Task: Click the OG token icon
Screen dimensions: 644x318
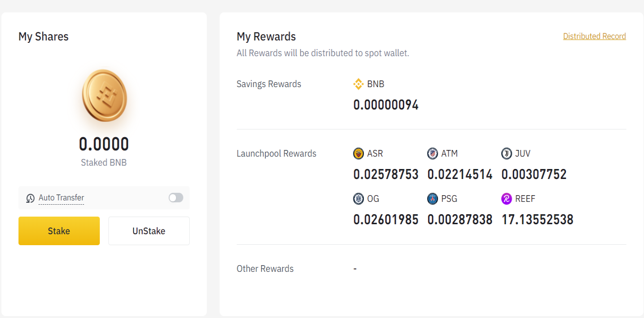Action: coord(359,199)
